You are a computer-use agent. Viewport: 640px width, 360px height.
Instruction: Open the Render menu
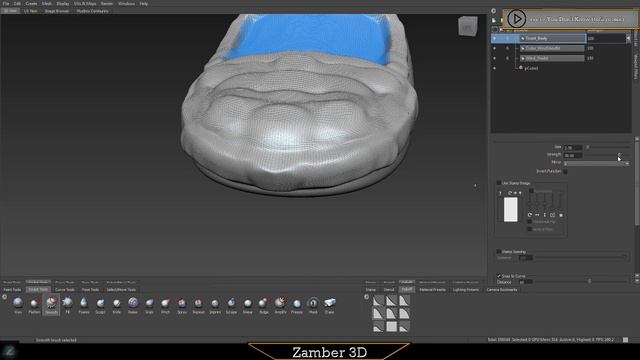(107, 4)
